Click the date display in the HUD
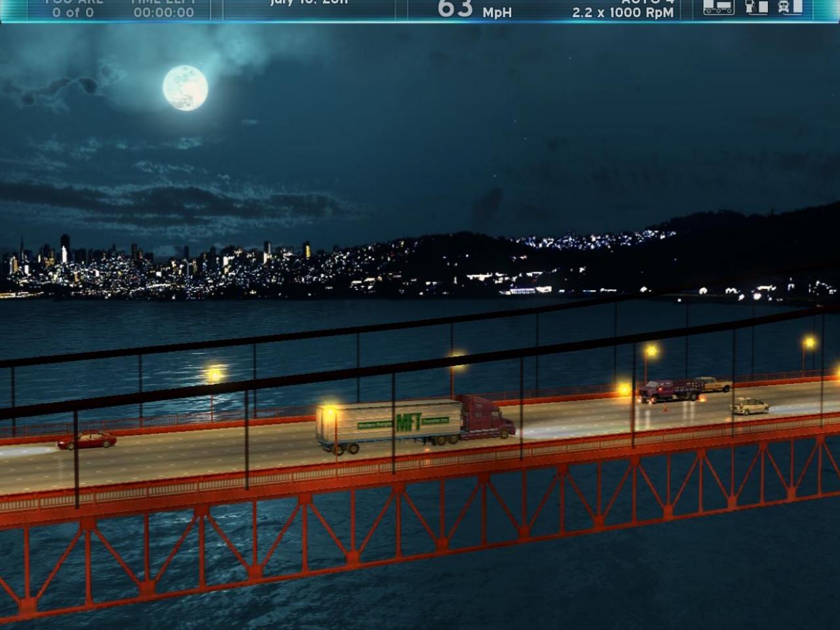This screenshot has width=840, height=630. 308,3
